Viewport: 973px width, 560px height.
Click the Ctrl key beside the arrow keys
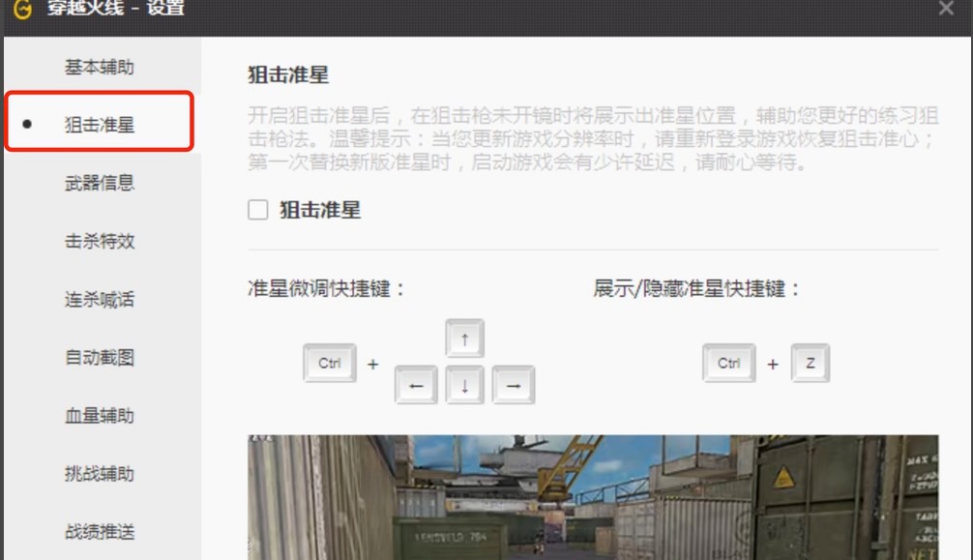click(330, 363)
